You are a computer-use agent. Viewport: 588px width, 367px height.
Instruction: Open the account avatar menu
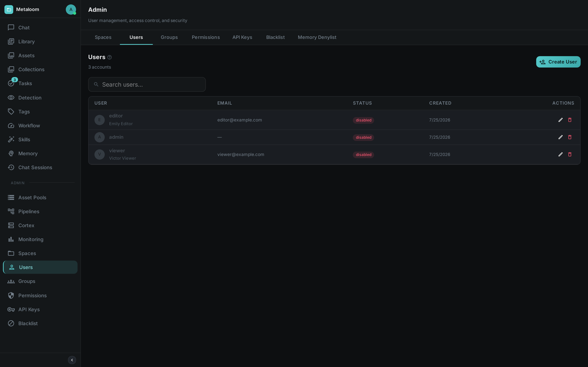(x=71, y=10)
